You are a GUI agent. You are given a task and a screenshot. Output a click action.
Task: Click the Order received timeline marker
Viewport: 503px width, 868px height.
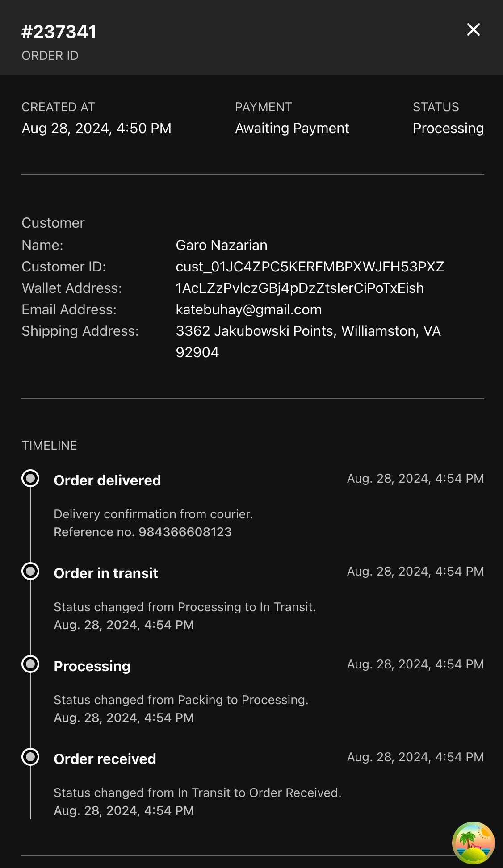tap(30, 757)
